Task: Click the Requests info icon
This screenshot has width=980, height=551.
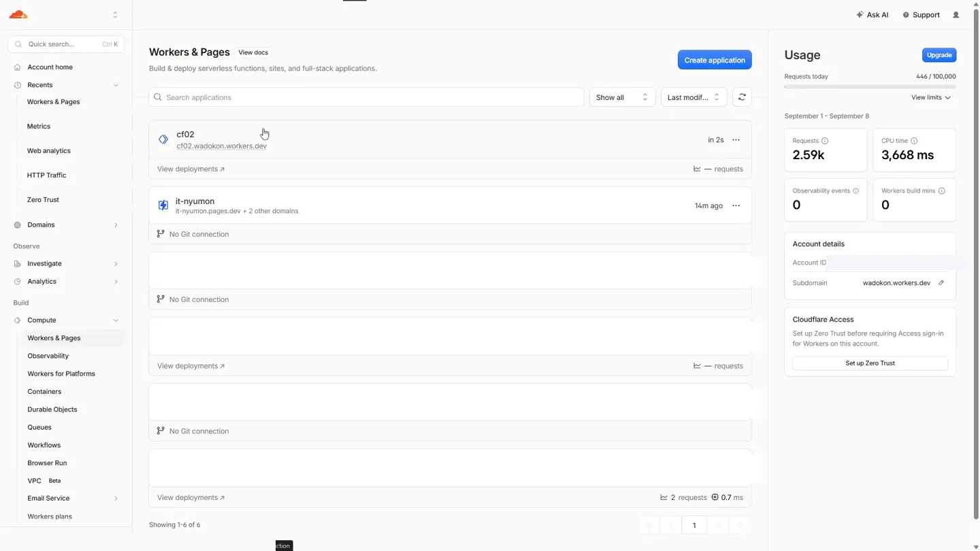Action: click(825, 141)
